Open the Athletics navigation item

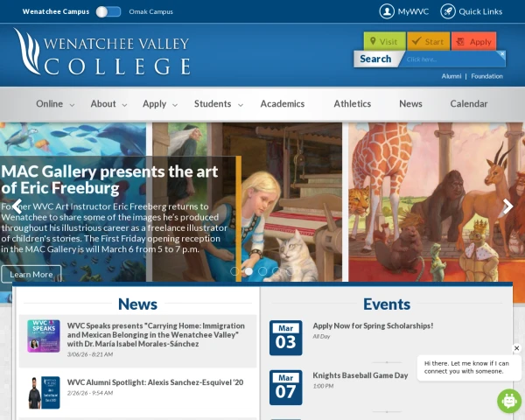pos(352,104)
